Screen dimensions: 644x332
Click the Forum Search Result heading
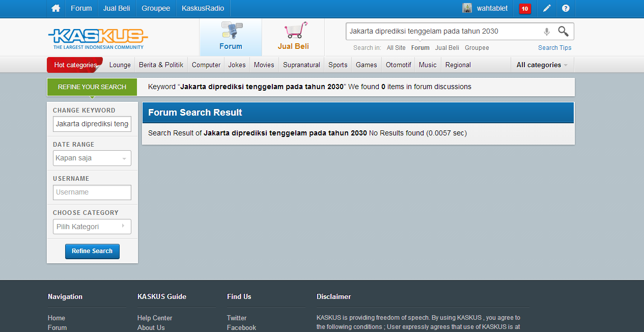click(195, 113)
